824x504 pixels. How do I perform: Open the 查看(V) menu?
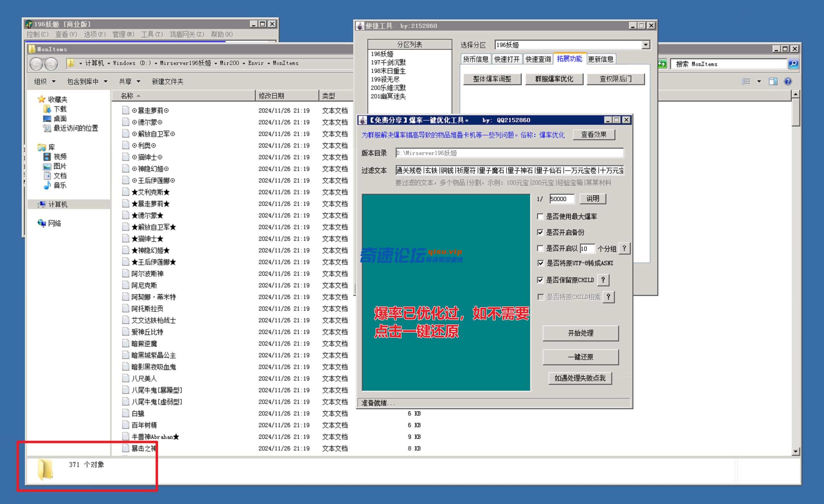[x=66, y=34]
